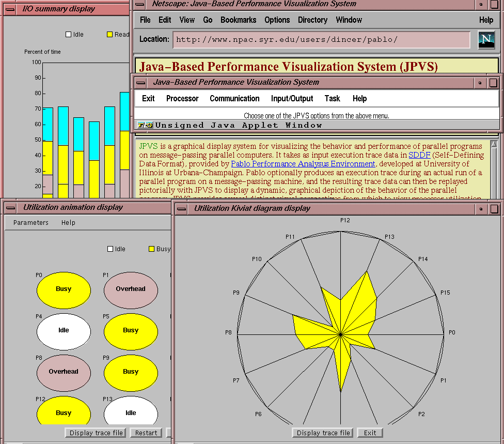Click the P15 axis label in Kiviat diagram
504x444 pixels.
(x=445, y=293)
